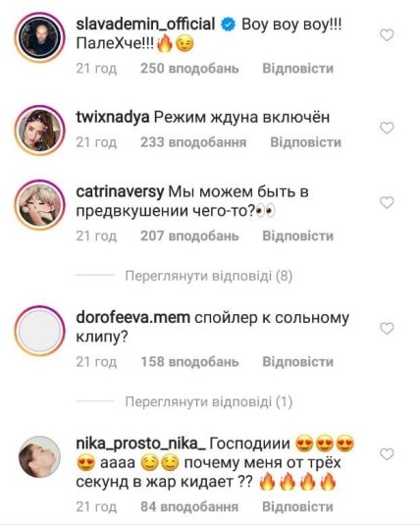Reply to slavademin_official's comment via Відповісти
The height and width of the screenshot is (525, 420).
(297, 69)
